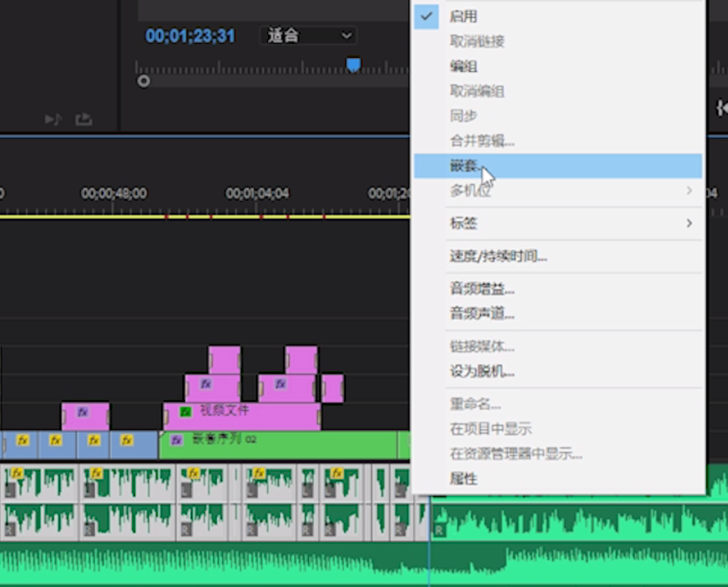Click the blue playhead marker on monitor ruler
The image size is (728, 587).
[x=354, y=65]
